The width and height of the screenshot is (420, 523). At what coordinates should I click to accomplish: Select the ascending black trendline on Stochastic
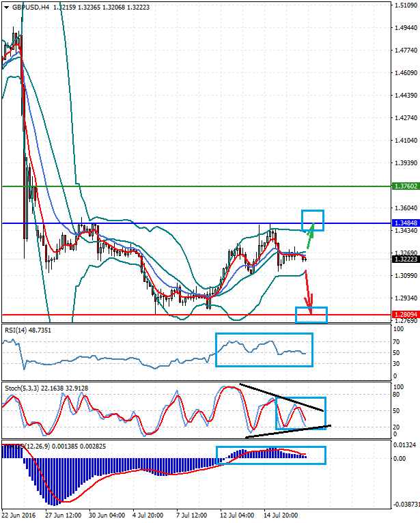pos(287,431)
